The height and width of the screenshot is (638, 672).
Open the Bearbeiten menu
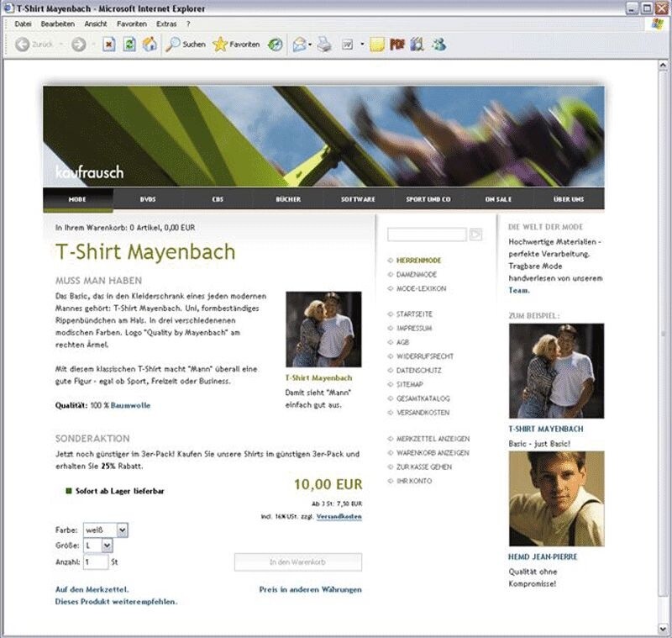(x=57, y=24)
